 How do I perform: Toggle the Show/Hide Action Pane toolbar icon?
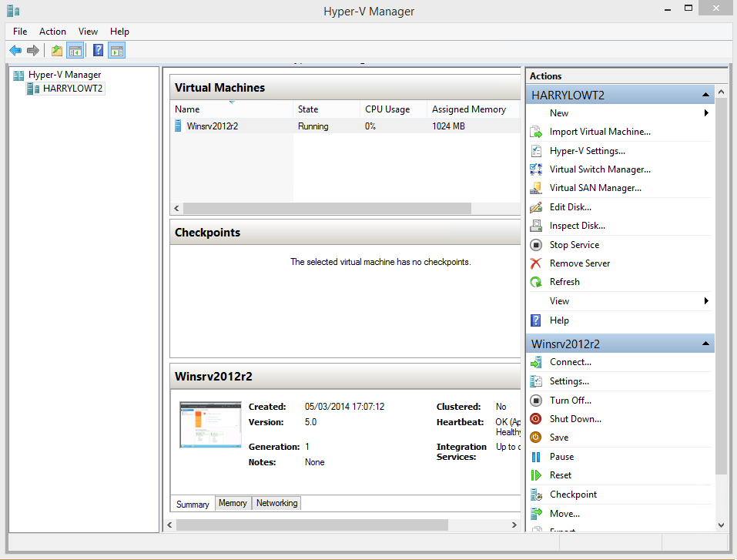(x=116, y=50)
